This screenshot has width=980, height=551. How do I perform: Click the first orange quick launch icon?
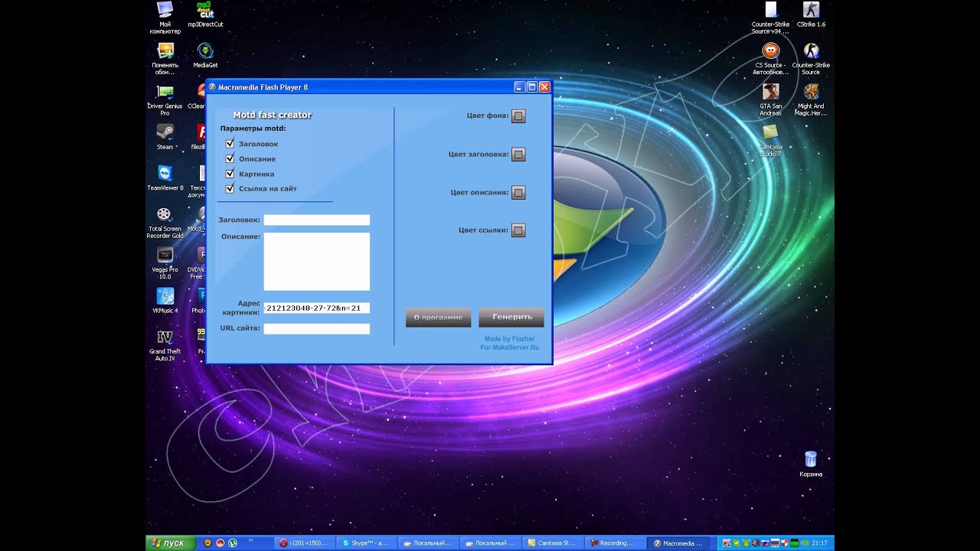pos(207,543)
